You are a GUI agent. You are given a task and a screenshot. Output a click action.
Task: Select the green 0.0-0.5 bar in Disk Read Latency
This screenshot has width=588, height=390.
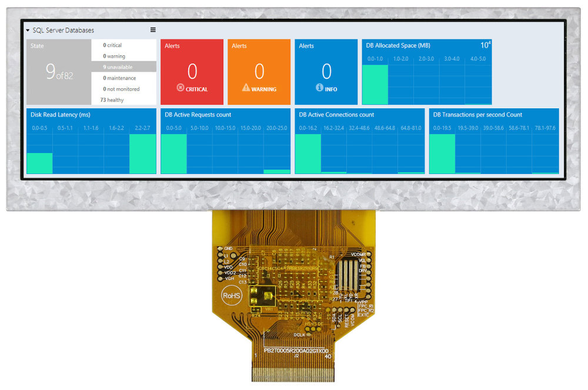click(39, 163)
